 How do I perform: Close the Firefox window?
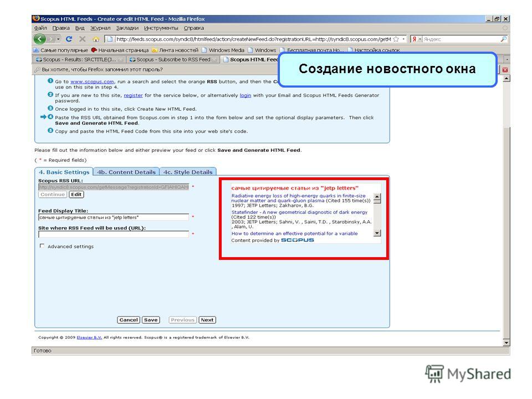(x=505, y=19)
